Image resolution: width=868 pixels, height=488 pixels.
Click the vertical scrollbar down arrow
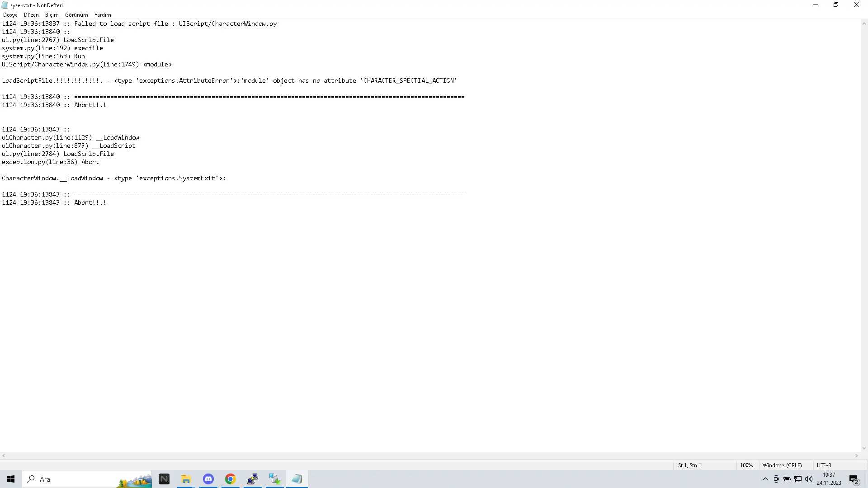pyautogui.click(x=864, y=449)
